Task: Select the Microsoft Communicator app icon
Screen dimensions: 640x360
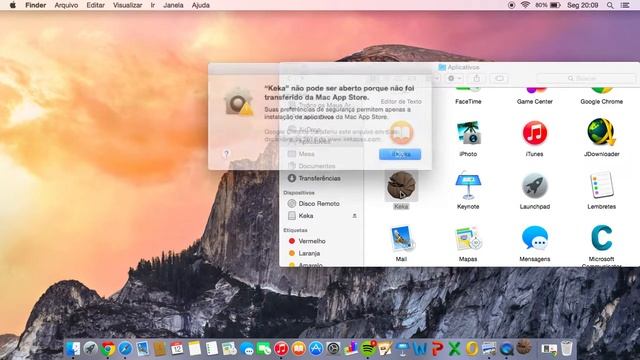Action: tap(602, 238)
